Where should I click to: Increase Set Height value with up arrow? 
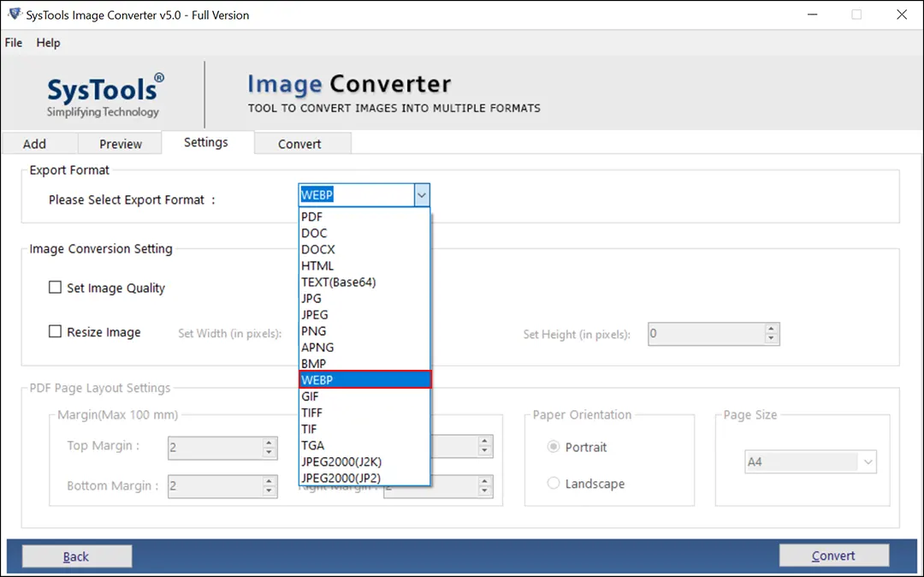tap(771, 329)
